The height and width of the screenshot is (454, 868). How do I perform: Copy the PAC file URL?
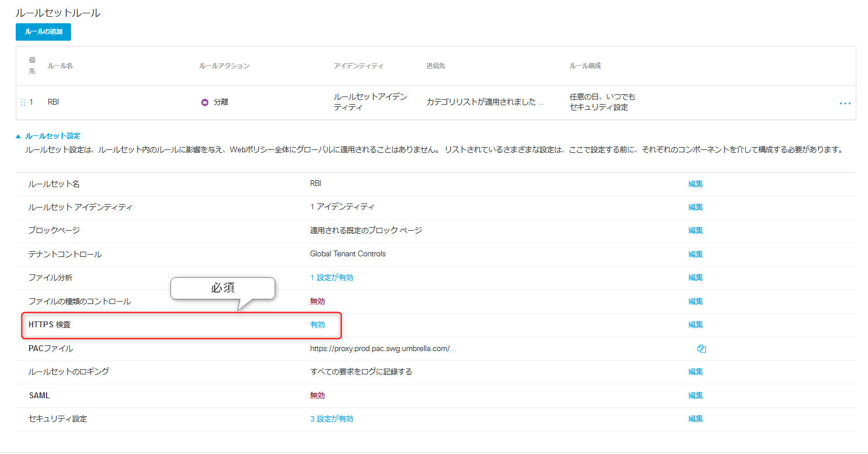click(x=701, y=349)
